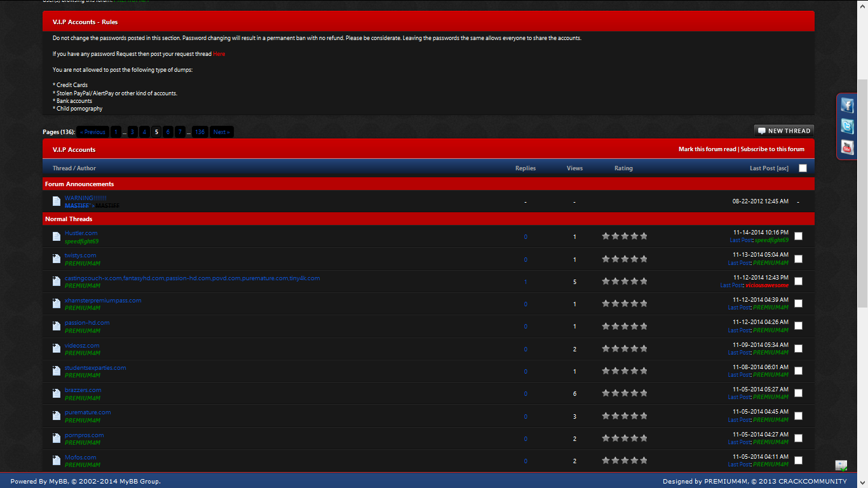868x488 pixels.
Task: View speedfight69 author profile under Hustler.com
Action: (81, 241)
